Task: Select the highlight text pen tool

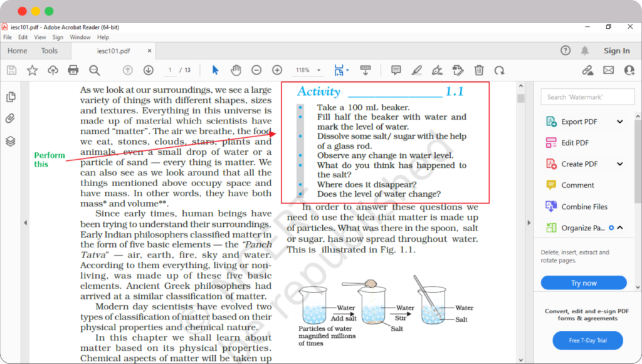Action: (x=417, y=70)
